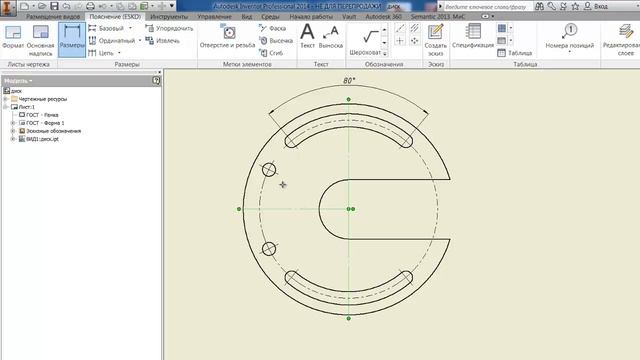Open the Ординатный dimension dropdown arrow
640x360 pixels.
click(140, 40)
